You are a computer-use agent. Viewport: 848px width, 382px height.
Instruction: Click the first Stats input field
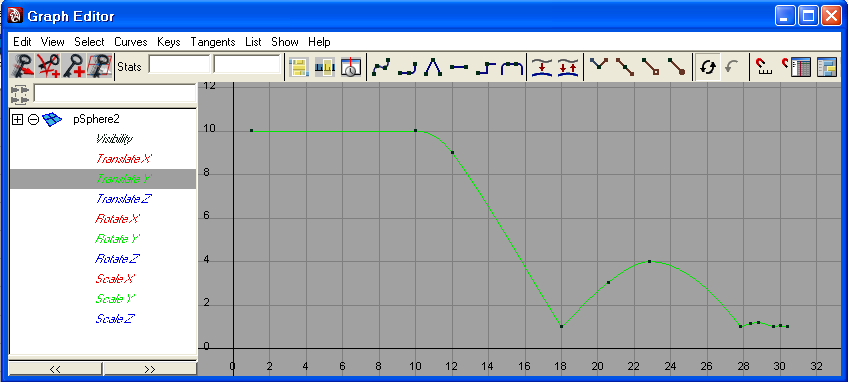pyautogui.click(x=179, y=64)
